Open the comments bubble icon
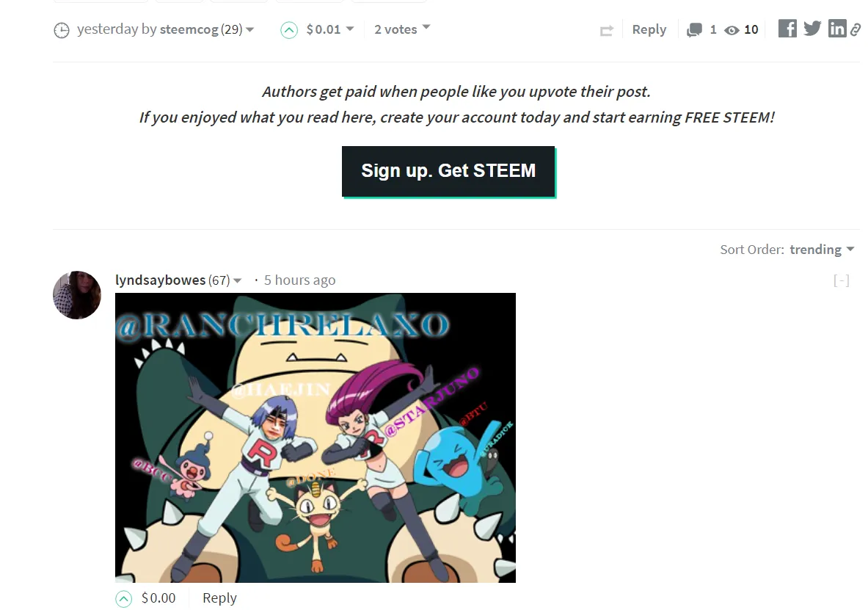This screenshot has height=610, width=868. tap(694, 30)
